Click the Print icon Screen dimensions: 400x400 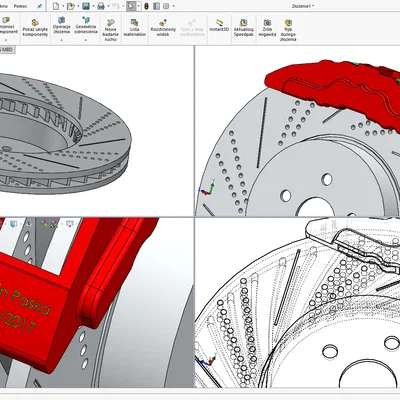pos(101,6)
